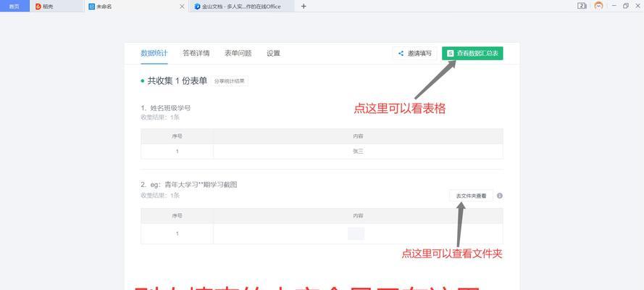Screen dimensions: 644x290
Task: Open the 表单问题 tab
Action: point(238,54)
